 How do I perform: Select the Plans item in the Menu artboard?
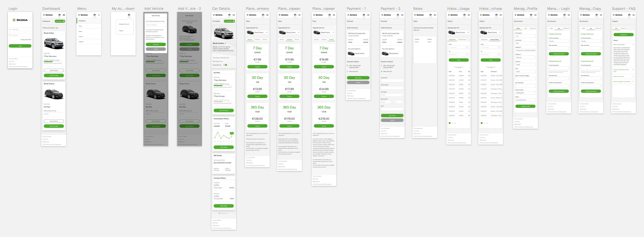(89, 26)
